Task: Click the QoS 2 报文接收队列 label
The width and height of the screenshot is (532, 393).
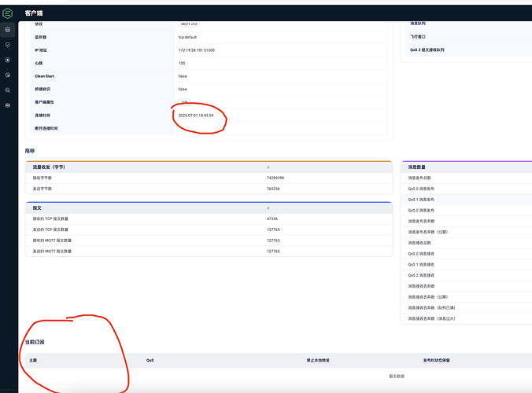Action: coord(427,50)
